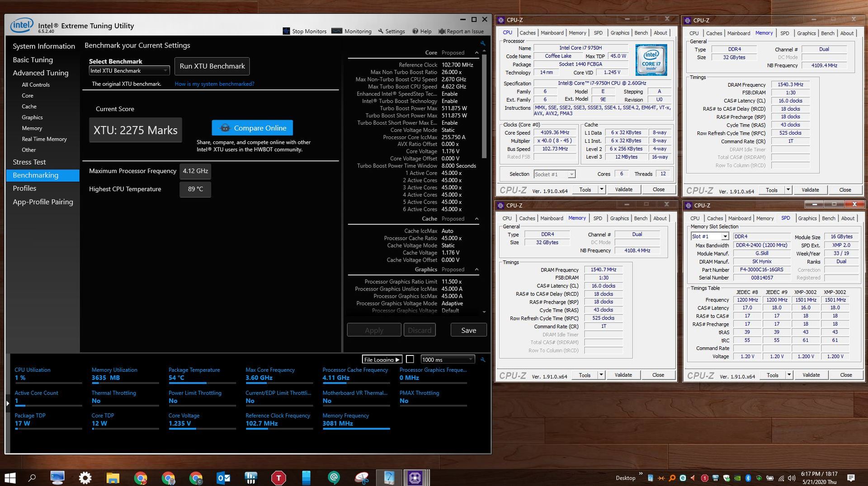Click the Report an Issue bug icon
Screen dimensions: 868x486
[x=442, y=31]
